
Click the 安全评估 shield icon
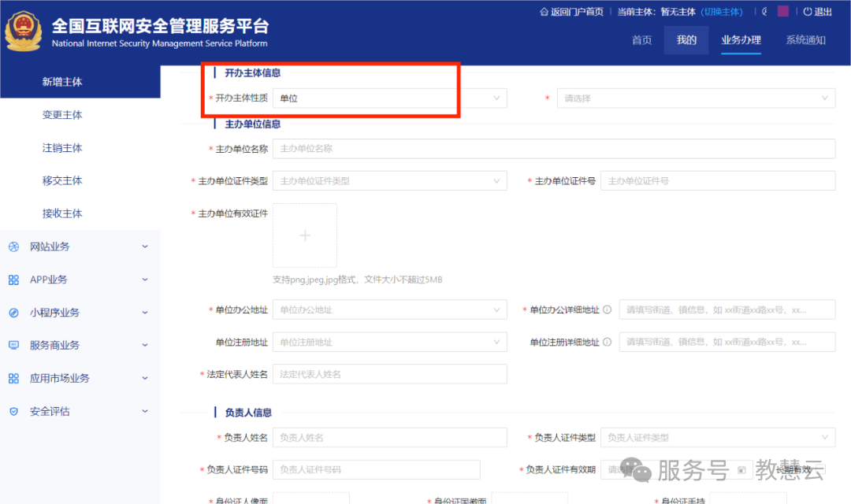[13, 411]
